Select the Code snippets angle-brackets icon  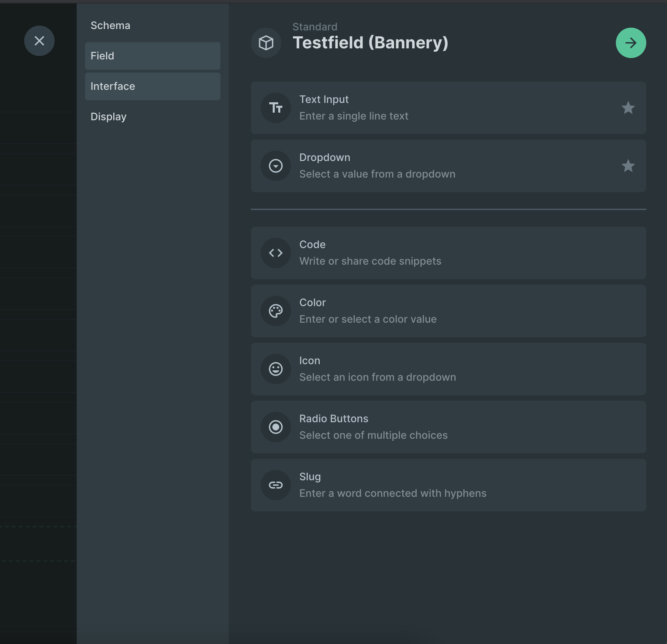[x=275, y=253]
